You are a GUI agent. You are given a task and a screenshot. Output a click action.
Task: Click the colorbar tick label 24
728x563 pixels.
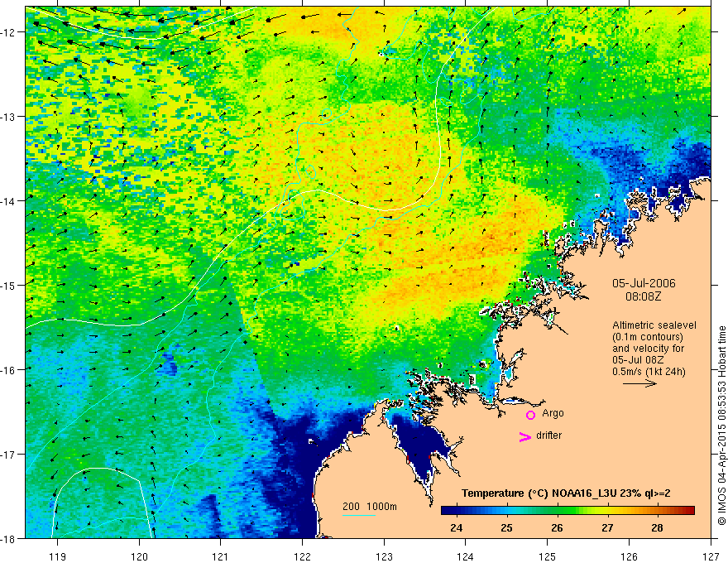[457, 527]
